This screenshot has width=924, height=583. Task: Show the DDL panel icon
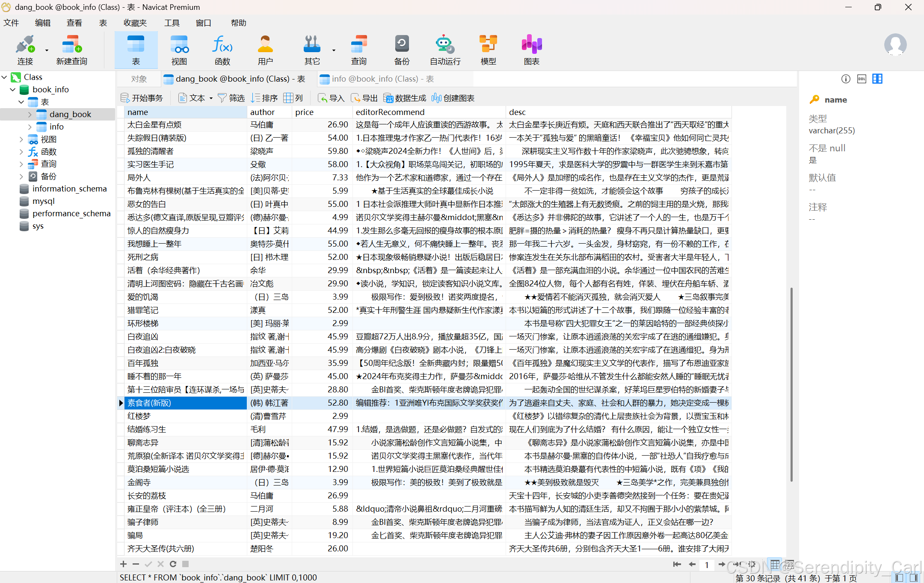862,79
